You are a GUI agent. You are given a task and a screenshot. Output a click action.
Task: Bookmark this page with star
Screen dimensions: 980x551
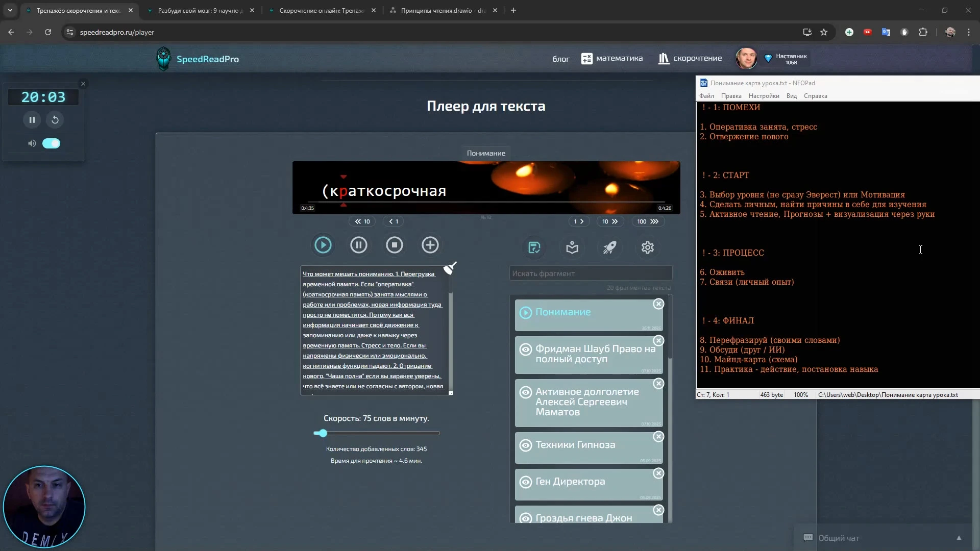pyautogui.click(x=824, y=32)
